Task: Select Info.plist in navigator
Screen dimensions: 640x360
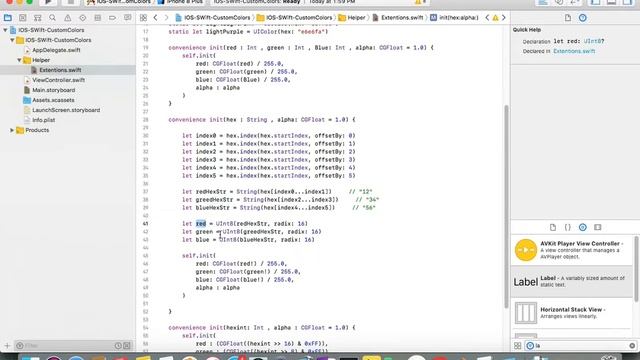Action: pyautogui.click(x=44, y=120)
